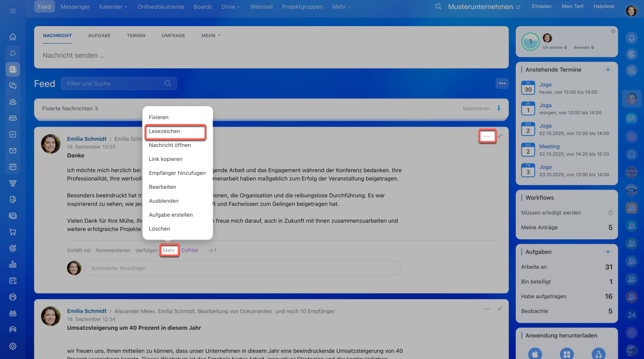Click the notification bell icon
The width and height of the screenshot is (644, 359).
(x=631, y=38)
